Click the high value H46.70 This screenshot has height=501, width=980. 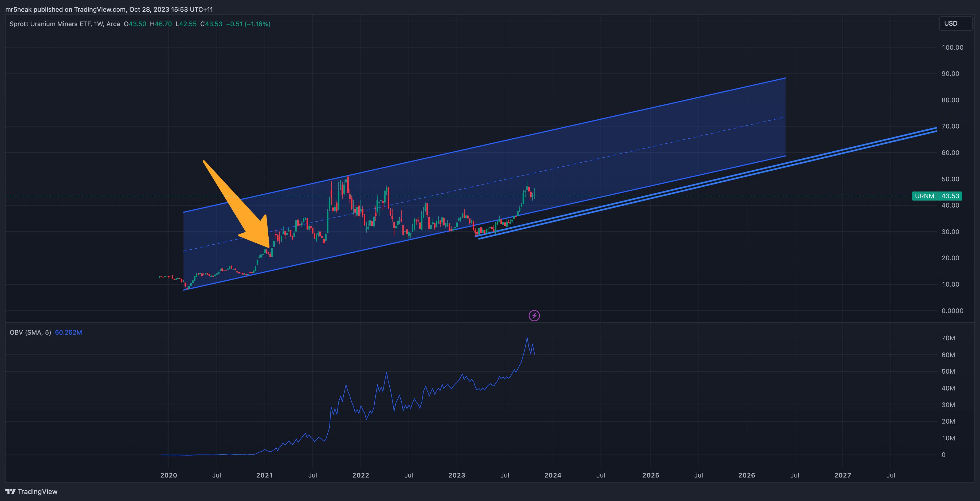point(161,24)
